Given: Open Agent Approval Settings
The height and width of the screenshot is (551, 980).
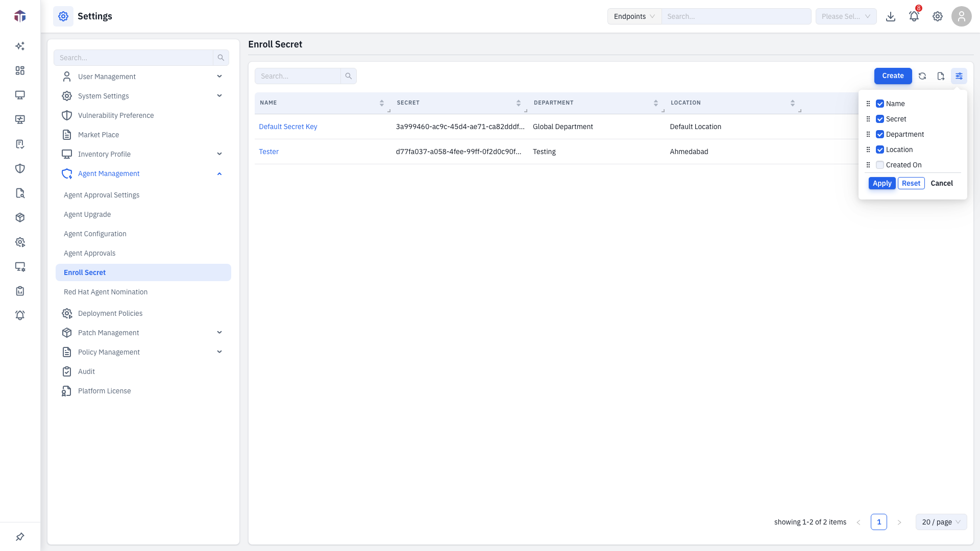Looking at the screenshot, I should [102, 195].
